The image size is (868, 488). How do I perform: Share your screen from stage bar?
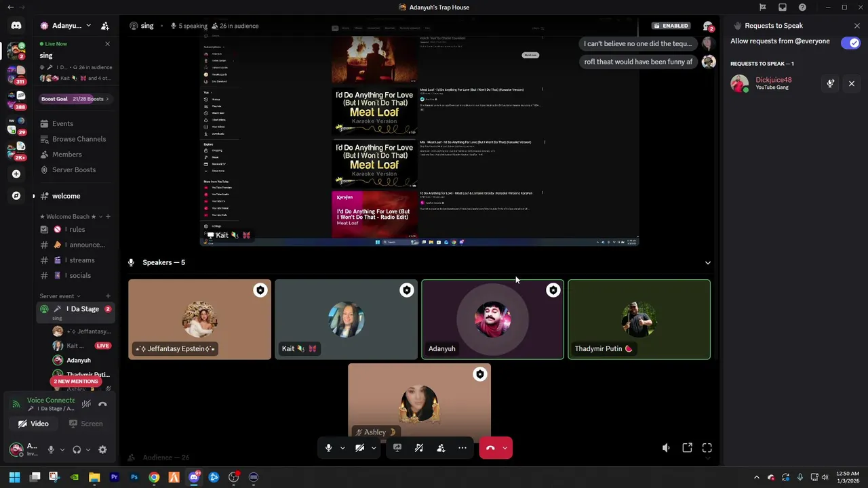(397, 448)
